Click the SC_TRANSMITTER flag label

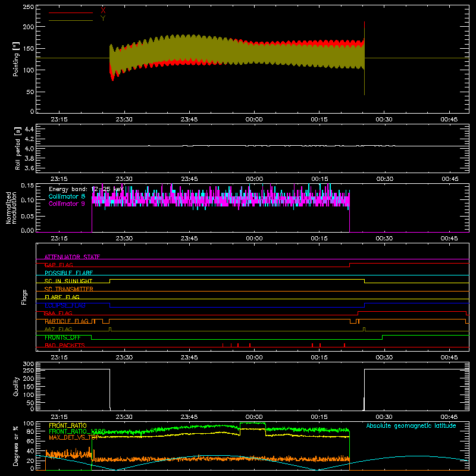(69, 289)
